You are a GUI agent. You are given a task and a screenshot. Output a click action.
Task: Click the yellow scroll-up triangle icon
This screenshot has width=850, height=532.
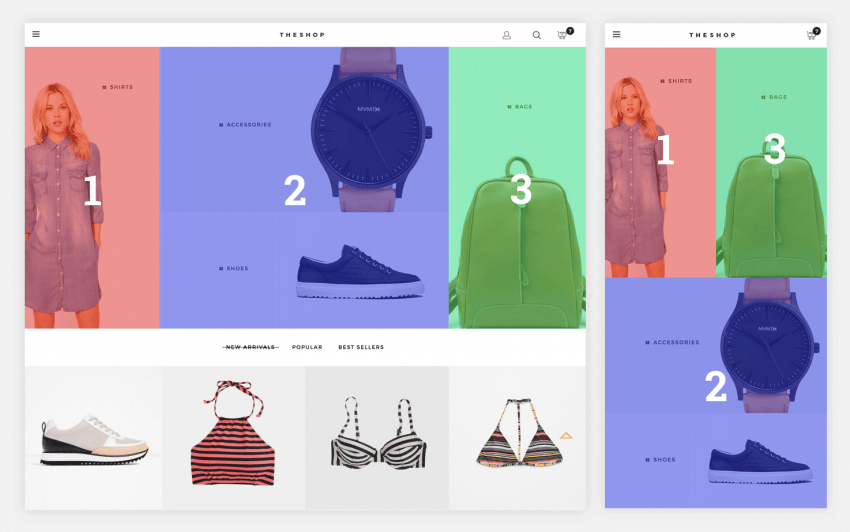566,436
